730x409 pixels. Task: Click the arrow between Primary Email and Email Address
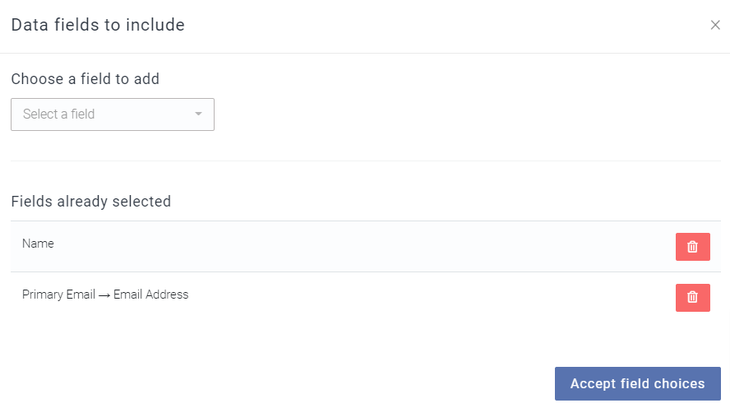tap(103, 295)
